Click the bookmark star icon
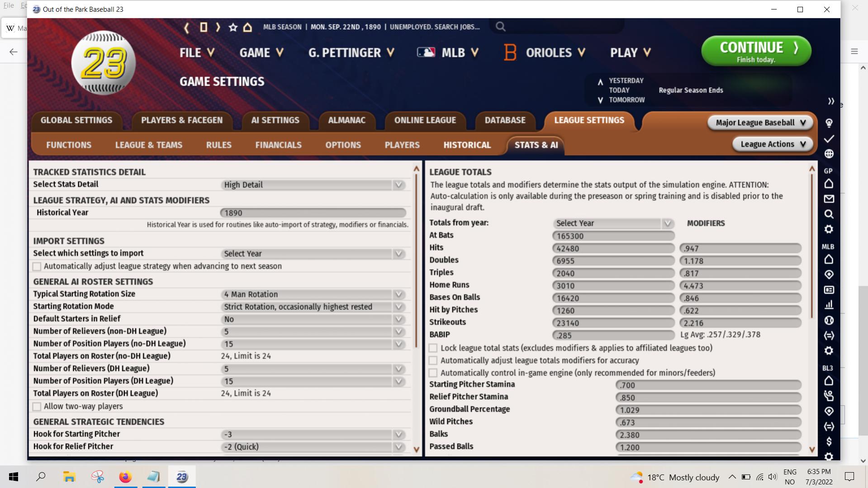 click(x=233, y=27)
